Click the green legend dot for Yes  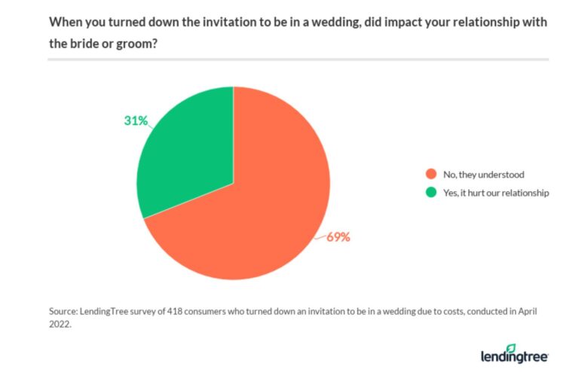[431, 193]
